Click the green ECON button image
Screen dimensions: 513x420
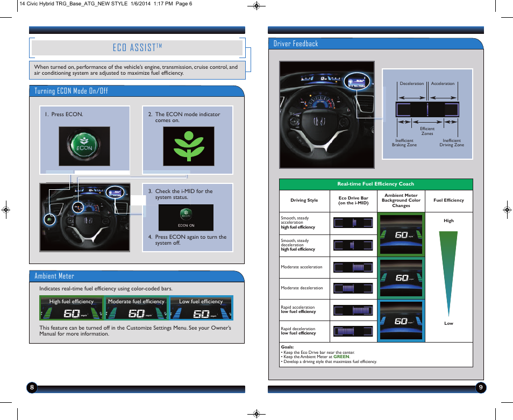pos(84,146)
